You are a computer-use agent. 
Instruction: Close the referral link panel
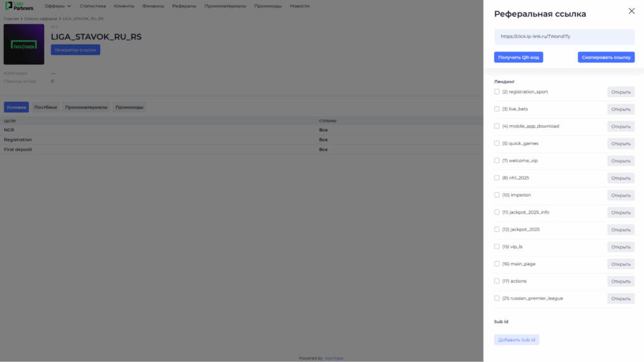click(631, 11)
